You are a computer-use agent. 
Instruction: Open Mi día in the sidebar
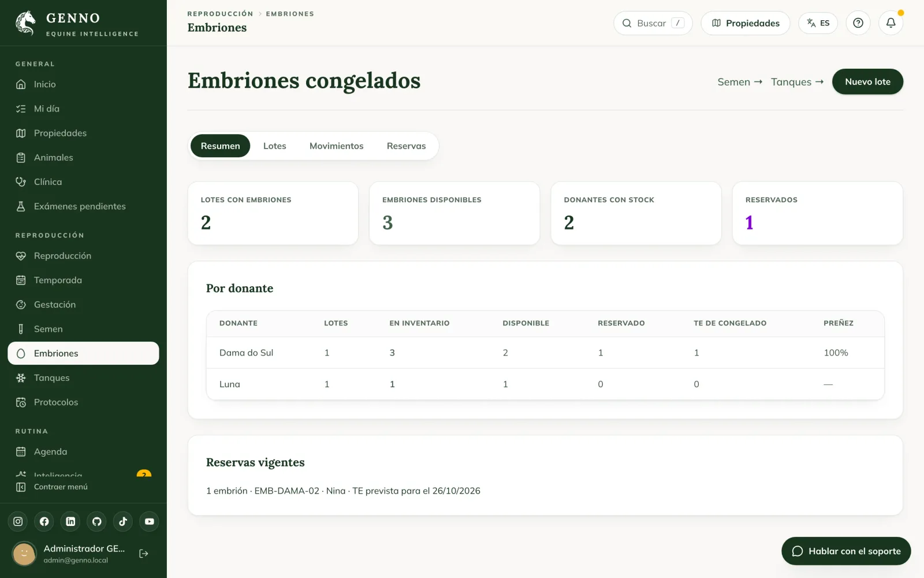point(83,109)
